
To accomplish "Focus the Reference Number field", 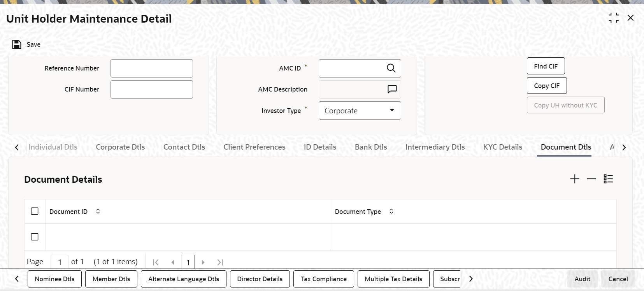I will coord(152,68).
